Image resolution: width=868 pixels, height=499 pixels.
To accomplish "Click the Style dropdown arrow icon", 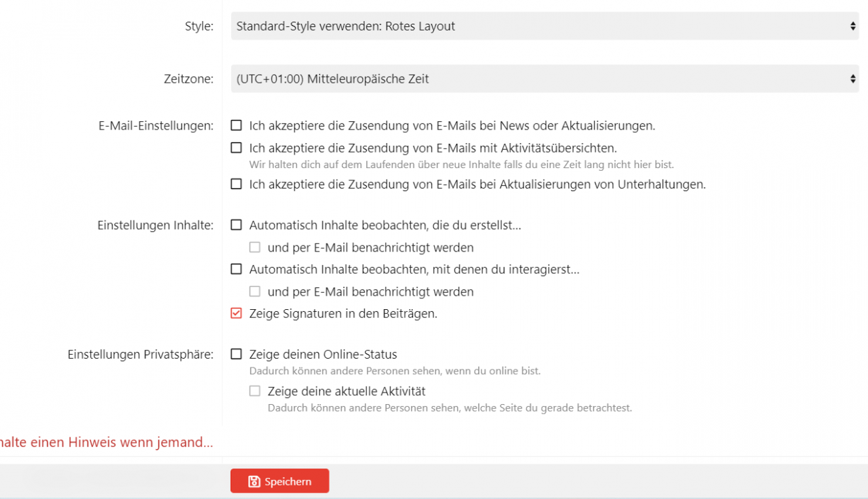I will [x=853, y=26].
